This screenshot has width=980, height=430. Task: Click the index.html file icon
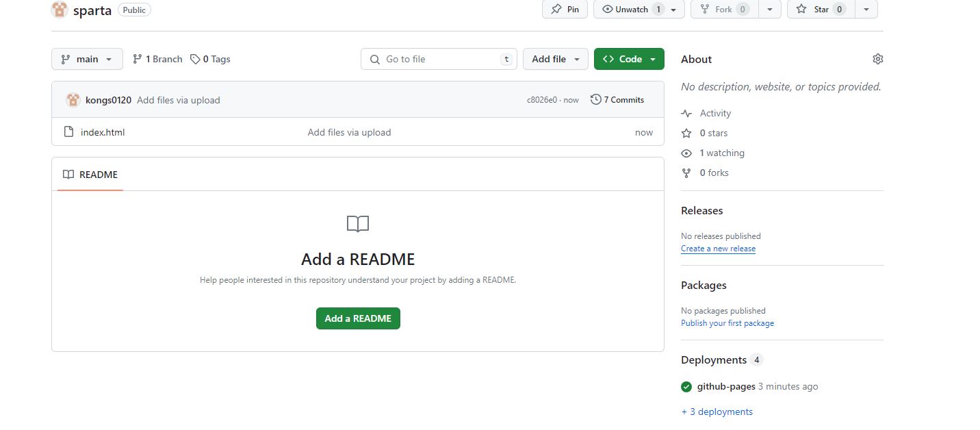pyautogui.click(x=68, y=132)
